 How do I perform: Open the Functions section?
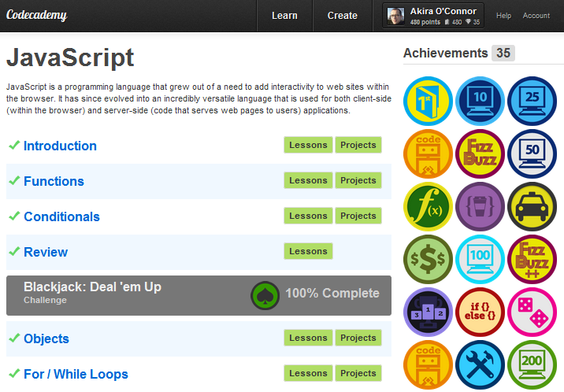(54, 181)
